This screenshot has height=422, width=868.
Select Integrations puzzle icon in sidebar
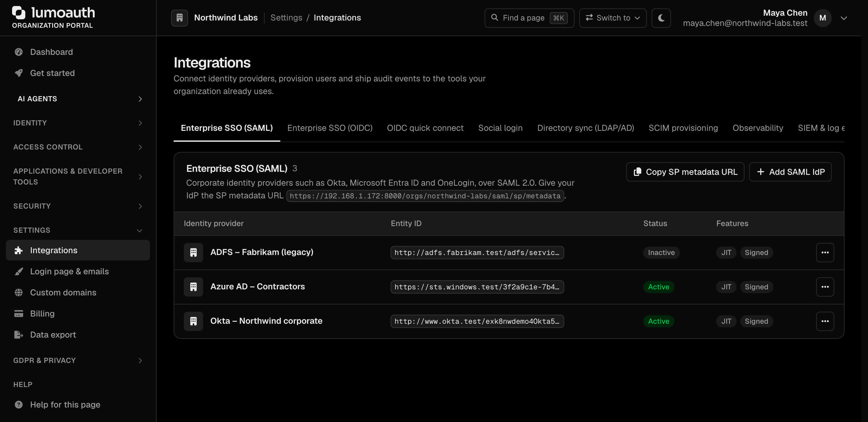pos(18,250)
